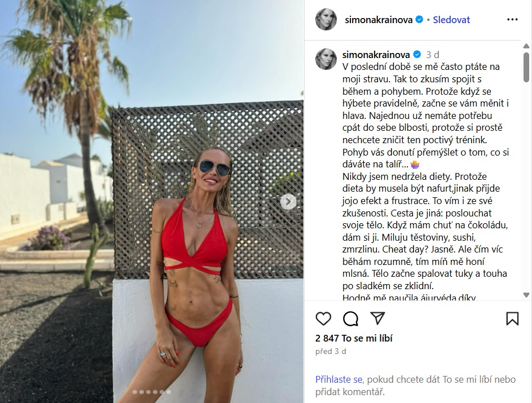Click the caption profile avatar

326,59
